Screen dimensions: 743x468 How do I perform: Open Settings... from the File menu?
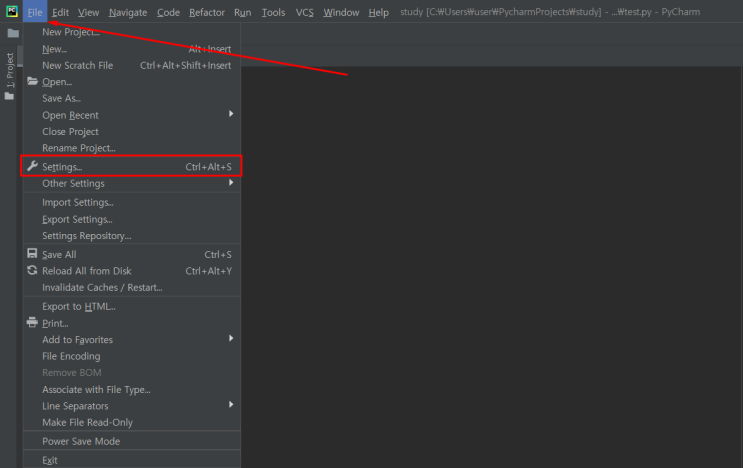pyautogui.click(x=132, y=166)
